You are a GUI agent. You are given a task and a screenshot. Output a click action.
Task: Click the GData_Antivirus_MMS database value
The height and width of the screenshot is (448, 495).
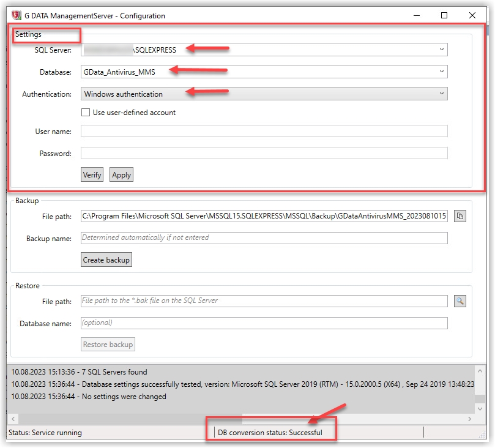click(119, 72)
